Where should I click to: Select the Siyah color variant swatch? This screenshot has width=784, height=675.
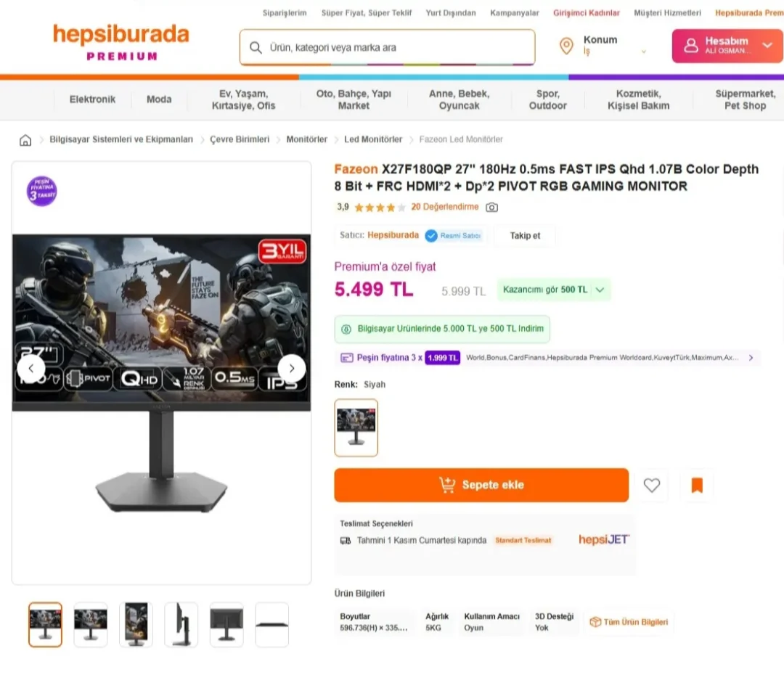[x=356, y=427]
